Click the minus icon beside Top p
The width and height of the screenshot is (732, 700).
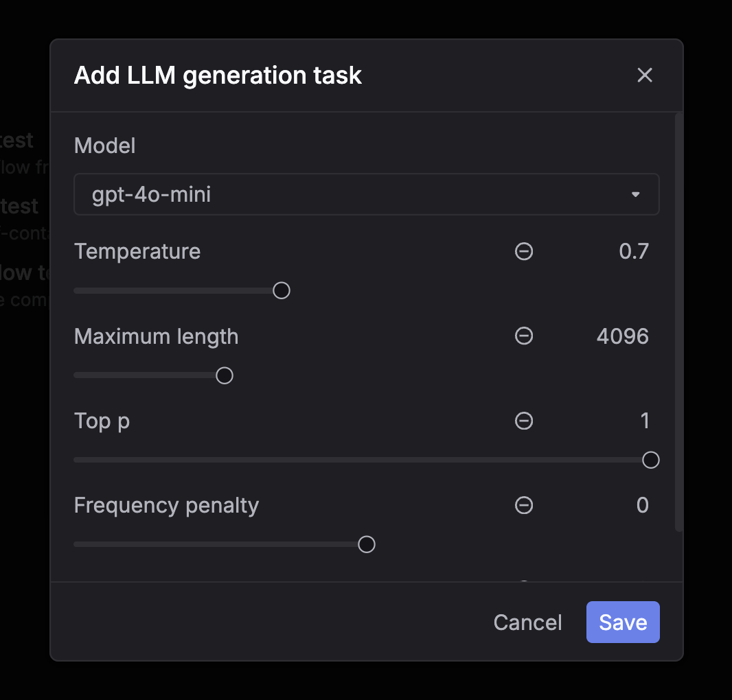tap(524, 421)
